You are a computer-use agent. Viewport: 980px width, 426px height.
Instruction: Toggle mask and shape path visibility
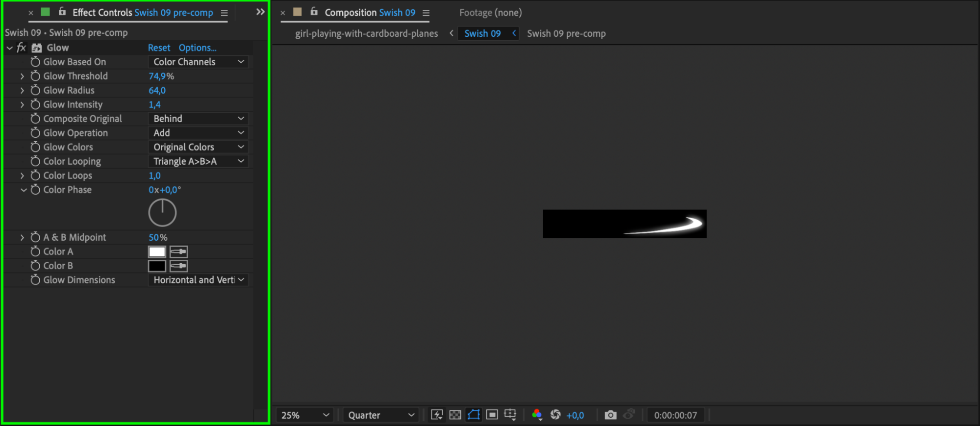pos(474,415)
